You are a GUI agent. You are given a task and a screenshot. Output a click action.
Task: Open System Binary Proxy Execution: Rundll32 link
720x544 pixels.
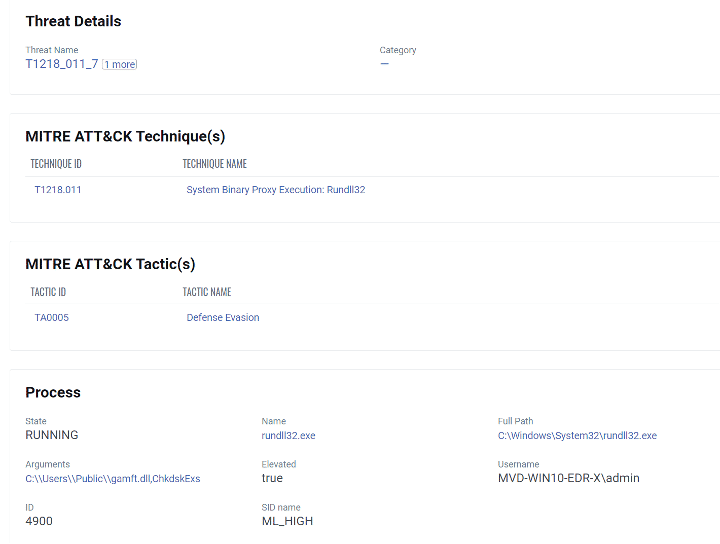click(x=276, y=190)
